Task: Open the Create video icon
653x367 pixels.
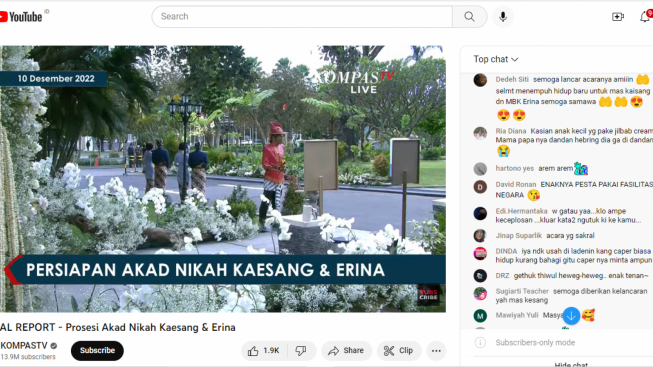Action: coord(618,17)
